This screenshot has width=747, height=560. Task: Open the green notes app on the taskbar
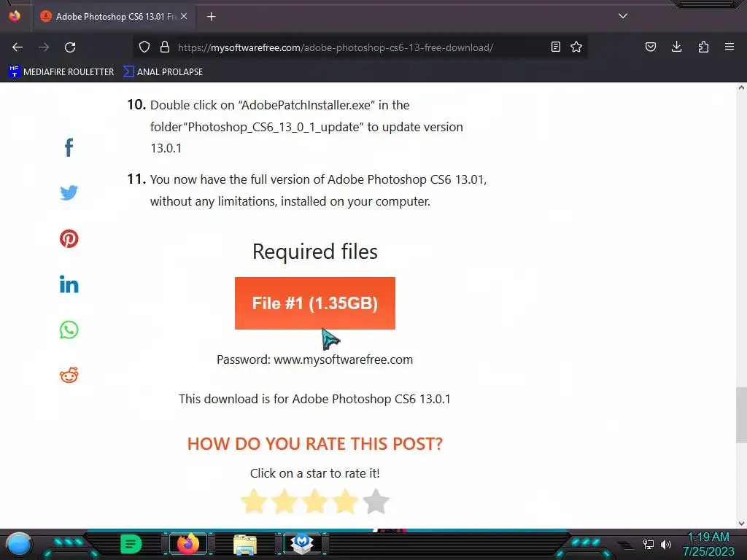[x=131, y=544]
